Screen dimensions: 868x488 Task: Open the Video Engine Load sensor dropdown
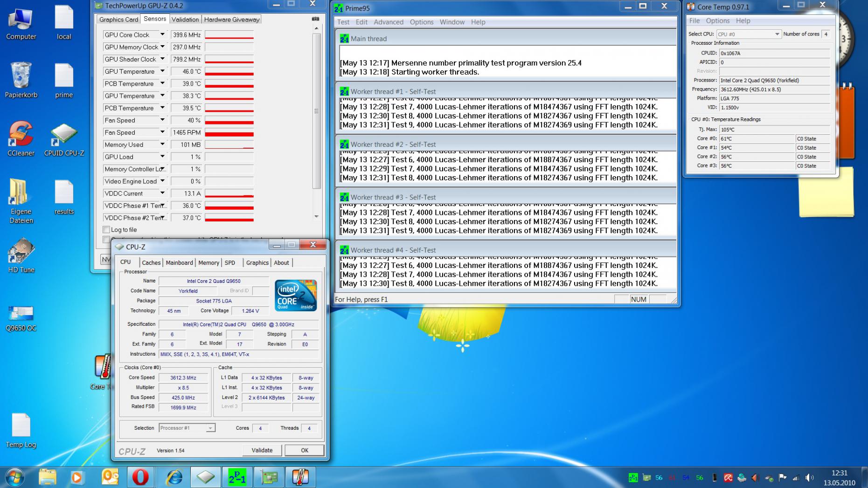pos(162,181)
